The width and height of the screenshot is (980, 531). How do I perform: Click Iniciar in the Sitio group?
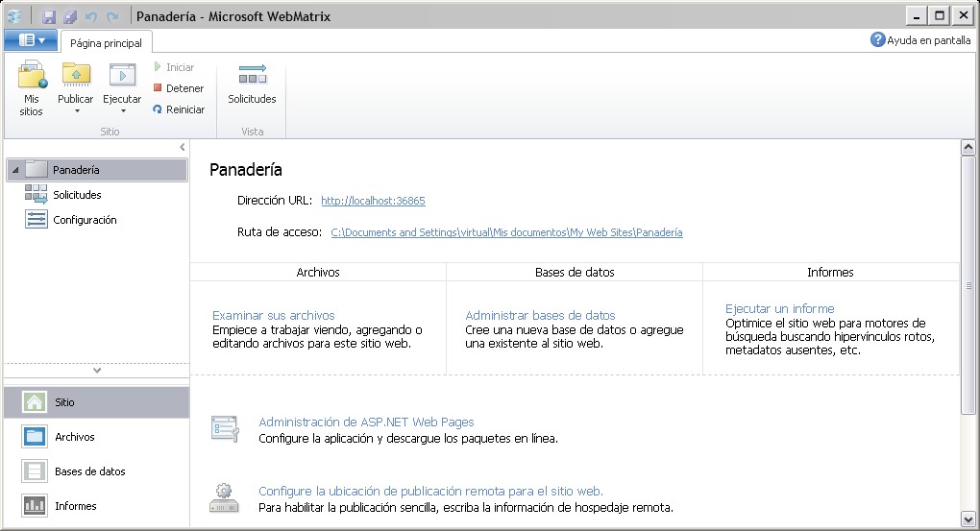(174, 67)
